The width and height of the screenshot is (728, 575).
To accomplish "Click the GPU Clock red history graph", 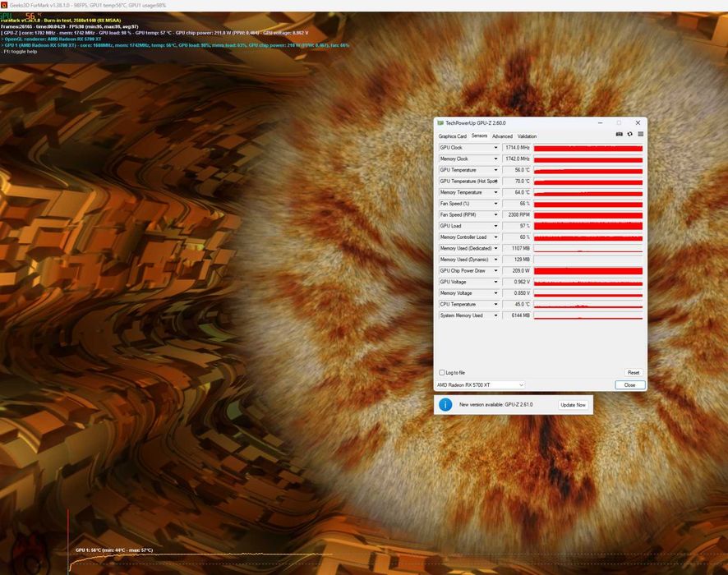I will [588, 148].
